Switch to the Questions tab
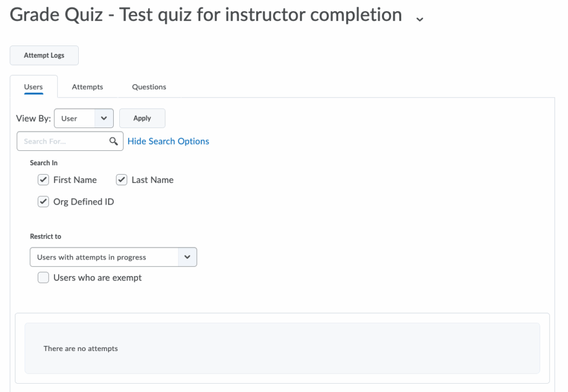 [x=149, y=87]
